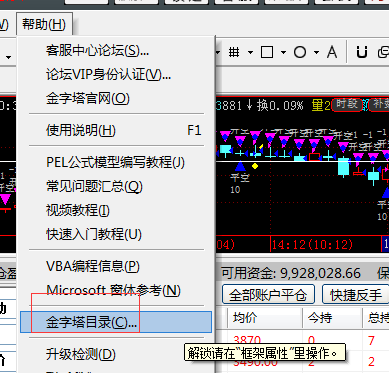Expand the grid tool dropdown arrow
The image size is (389, 373).
tap(250, 52)
